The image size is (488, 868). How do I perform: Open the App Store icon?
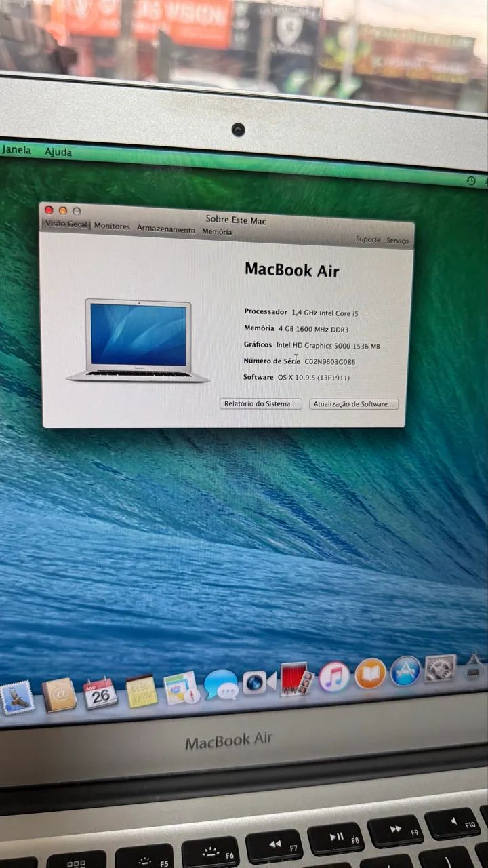(x=405, y=671)
